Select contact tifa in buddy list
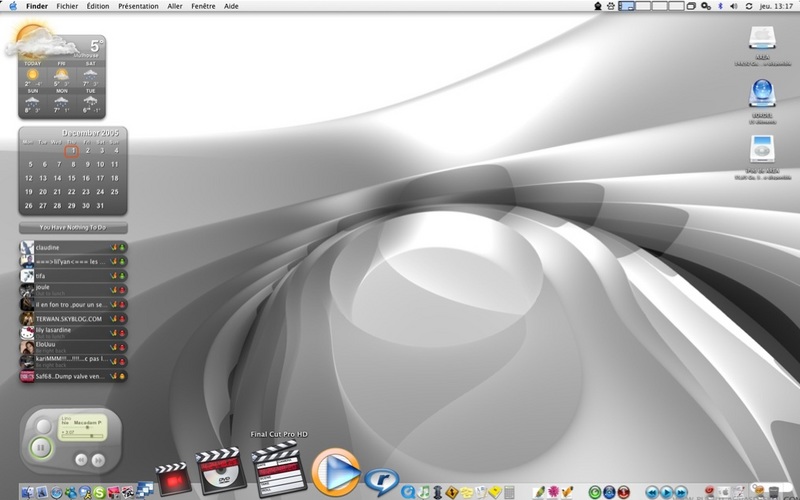Image resolution: width=800 pixels, height=500 pixels. [73, 276]
